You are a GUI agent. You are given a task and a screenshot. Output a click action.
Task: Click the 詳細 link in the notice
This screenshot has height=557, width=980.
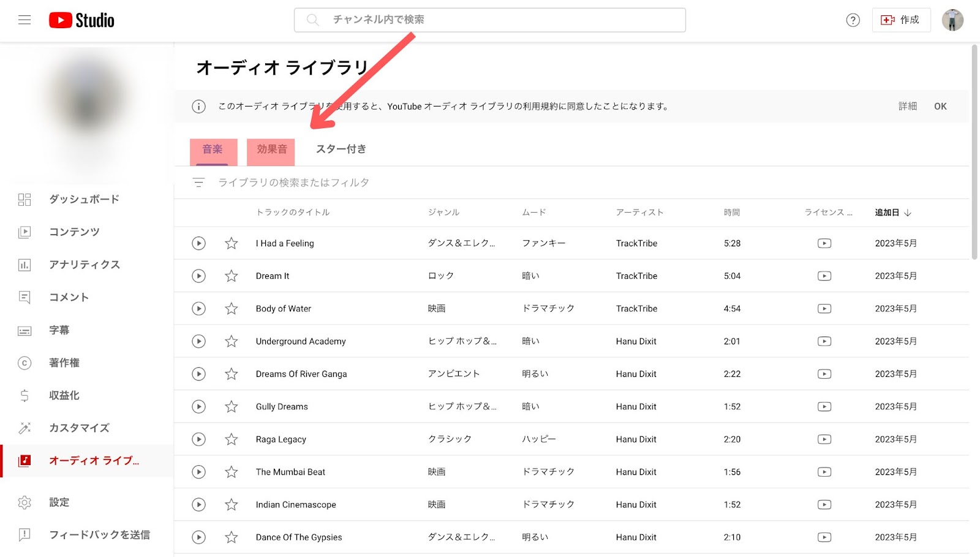[x=908, y=107]
